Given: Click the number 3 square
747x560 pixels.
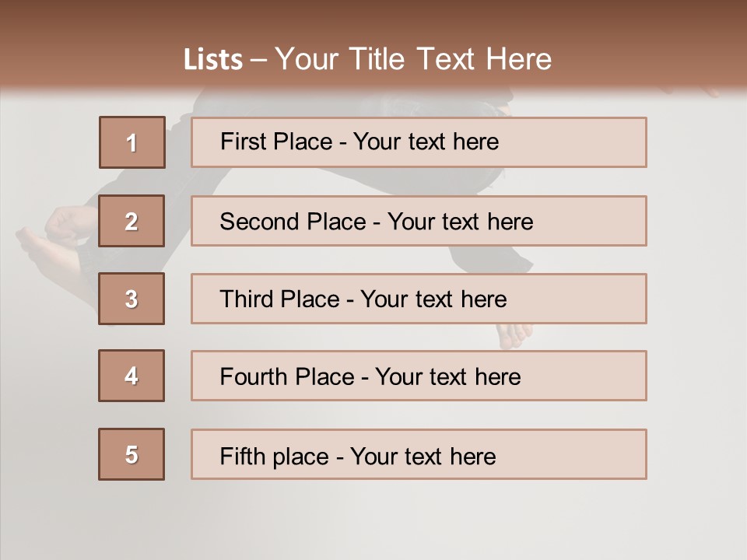Looking at the screenshot, I should (132, 299).
